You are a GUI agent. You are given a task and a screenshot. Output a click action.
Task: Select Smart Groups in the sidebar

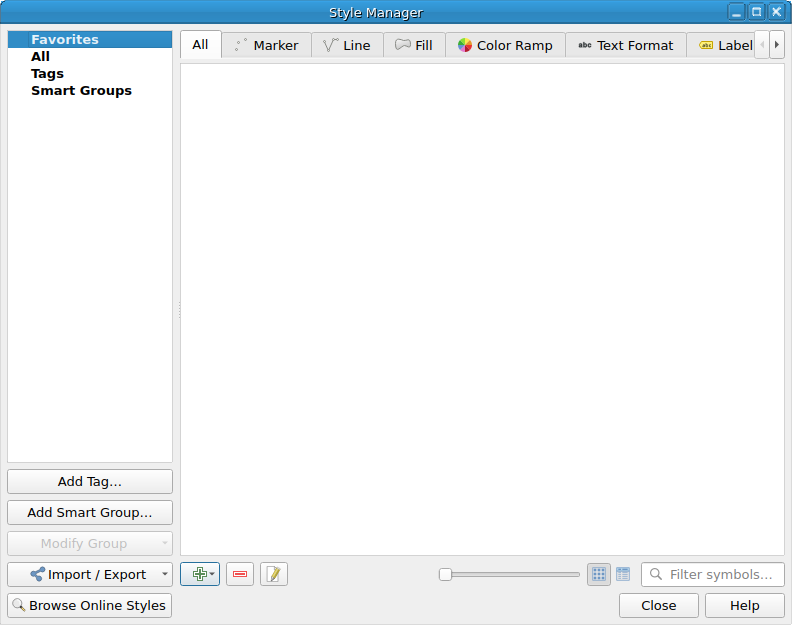[81, 90]
